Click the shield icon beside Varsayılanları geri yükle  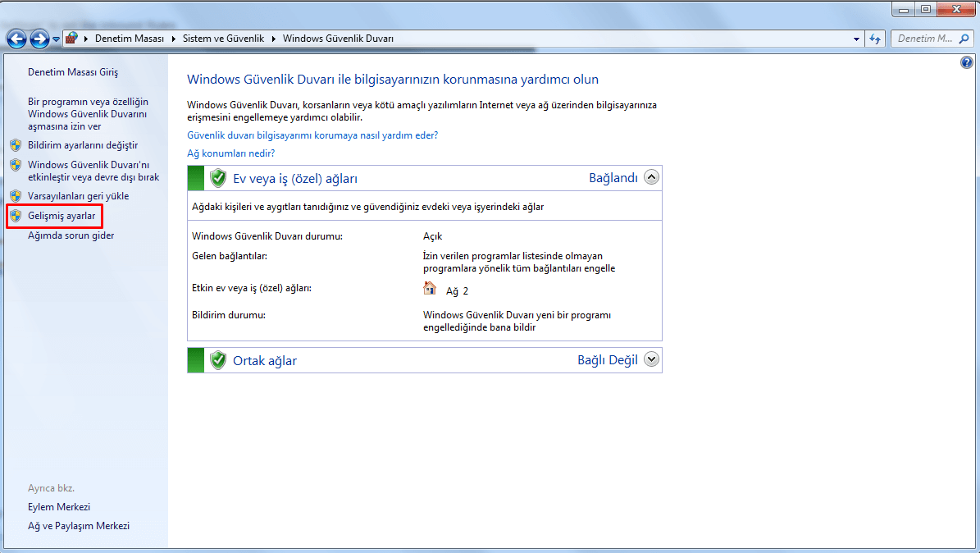pos(16,196)
